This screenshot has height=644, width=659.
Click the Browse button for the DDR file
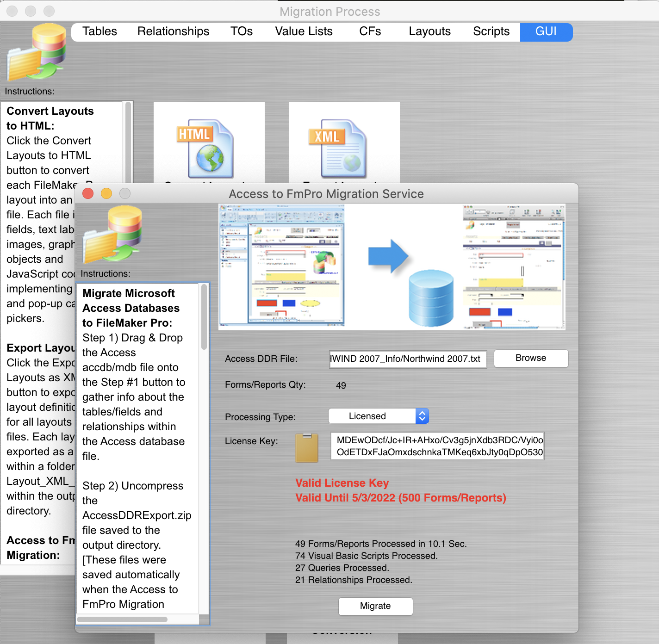point(531,358)
